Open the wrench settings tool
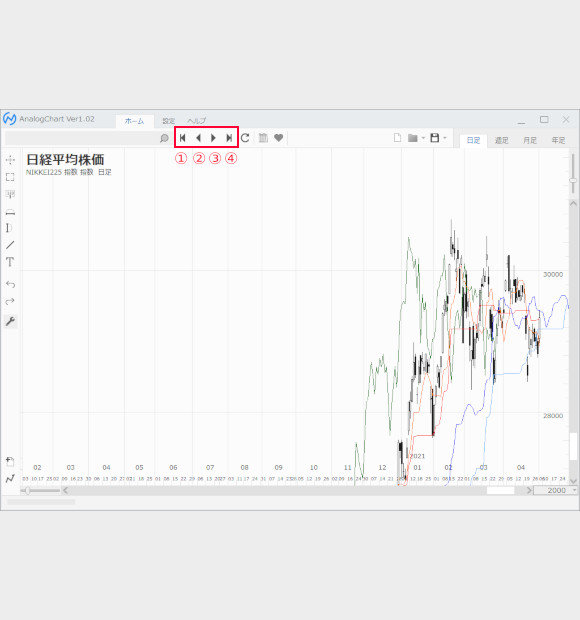 point(10,321)
